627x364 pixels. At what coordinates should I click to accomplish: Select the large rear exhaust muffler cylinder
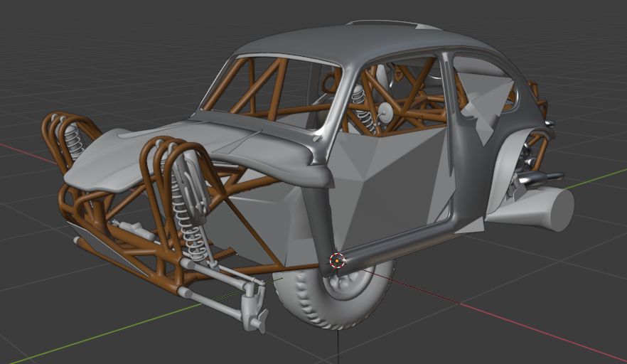pos(532,210)
